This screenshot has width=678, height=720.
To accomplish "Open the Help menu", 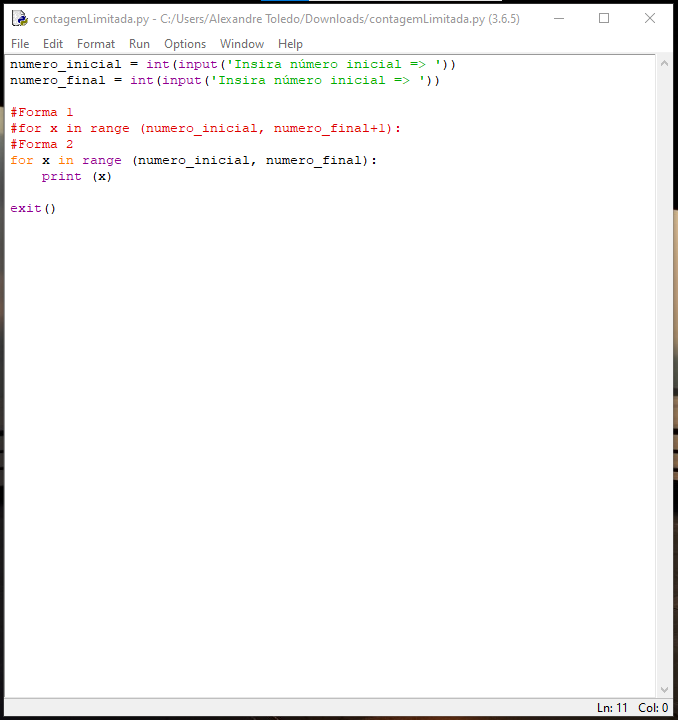I will tap(290, 44).
